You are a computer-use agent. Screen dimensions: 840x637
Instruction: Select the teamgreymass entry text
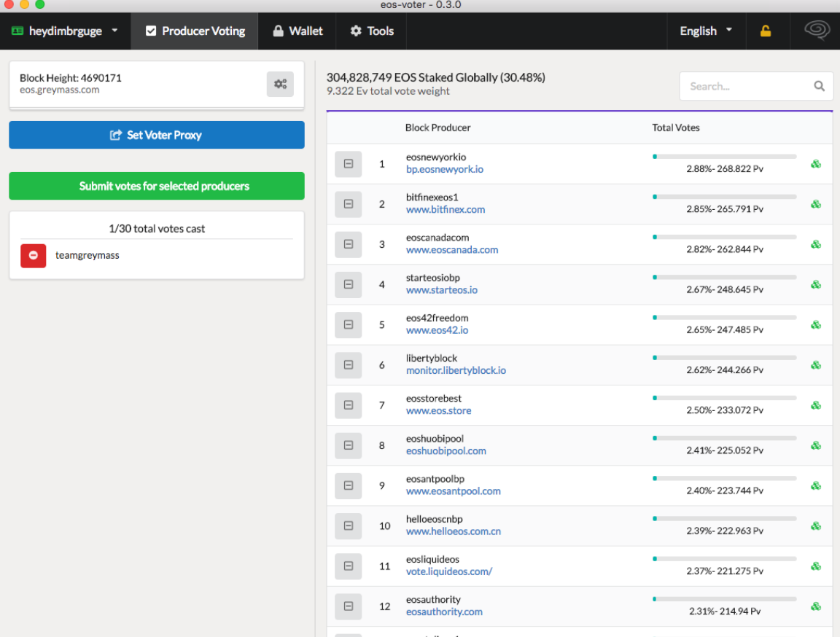pyautogui.click(x=87, y=255)
